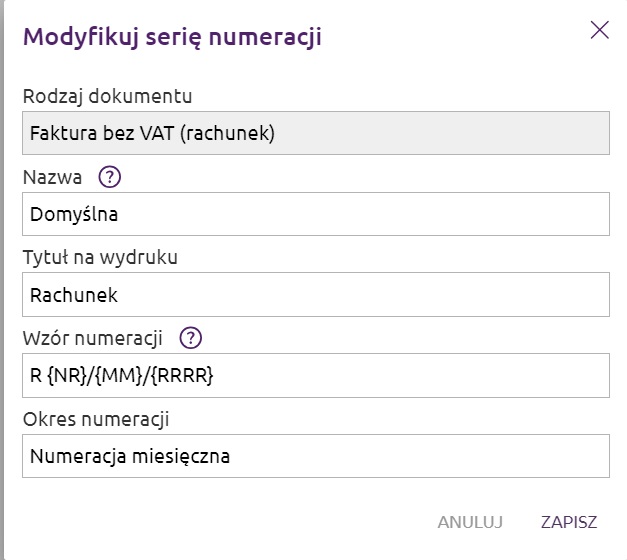Click the Wzór numeracji label text
This screenshot has height=560, width=627.
93,338
